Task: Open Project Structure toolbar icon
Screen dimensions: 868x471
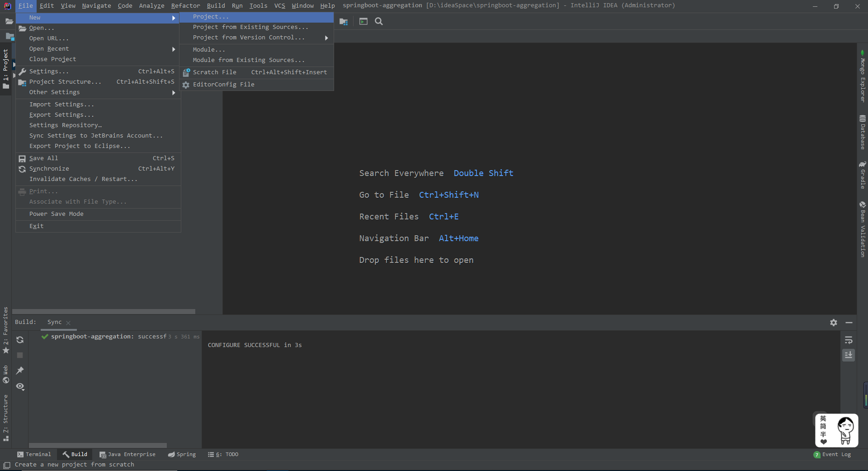Action: [x=344, y=21]
